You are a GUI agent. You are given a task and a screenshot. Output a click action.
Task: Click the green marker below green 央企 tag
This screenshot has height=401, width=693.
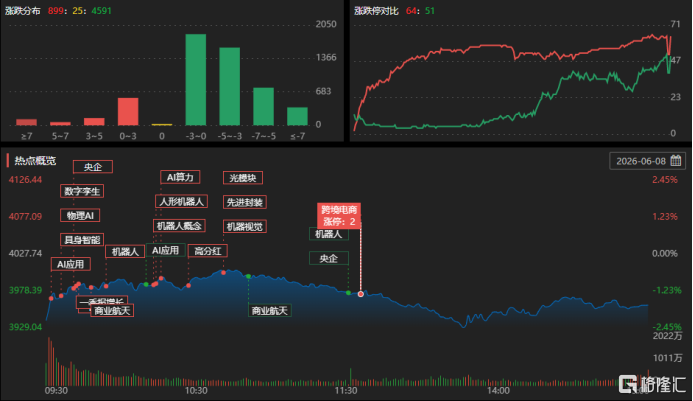tap(348, 293)
